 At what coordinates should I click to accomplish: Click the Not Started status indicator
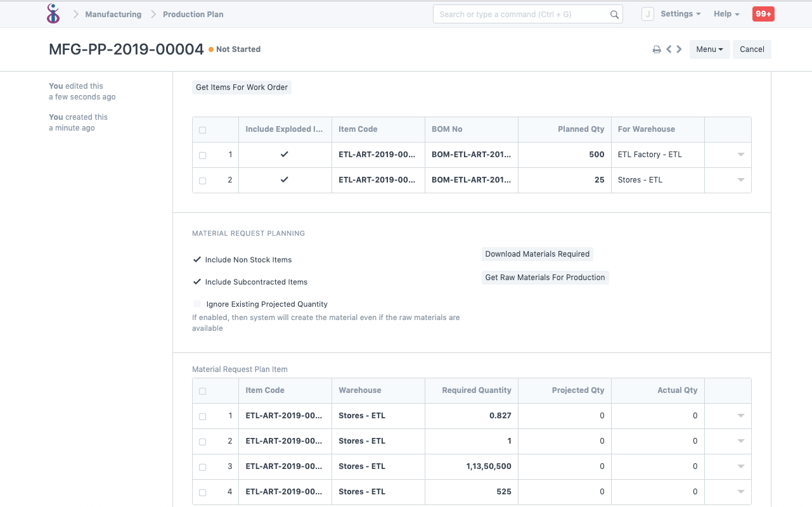[x=234, y=49]
